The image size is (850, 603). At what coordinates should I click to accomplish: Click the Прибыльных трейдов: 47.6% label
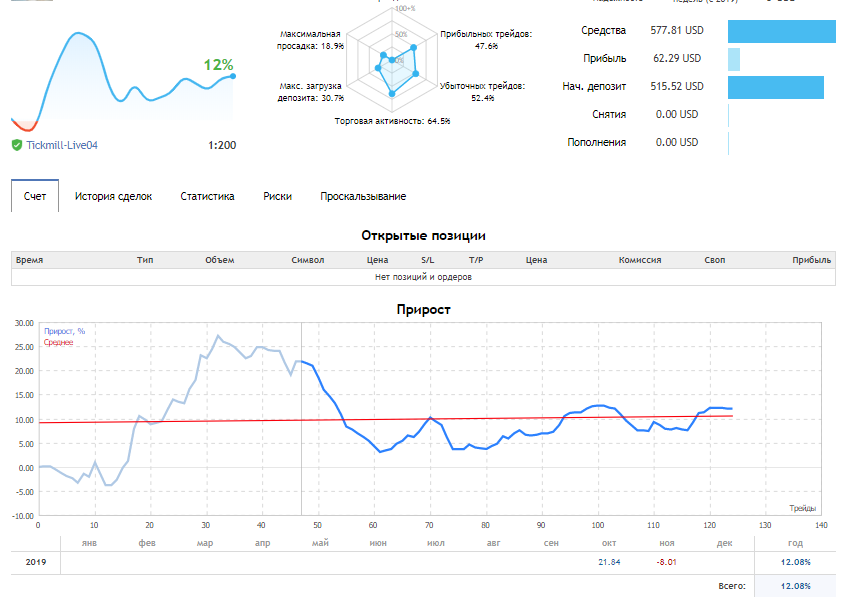pyautogui.click(x=486, y=40)
